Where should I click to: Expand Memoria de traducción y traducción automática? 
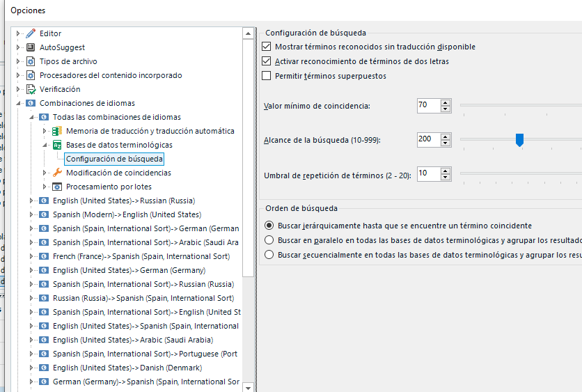click(44, 131)
